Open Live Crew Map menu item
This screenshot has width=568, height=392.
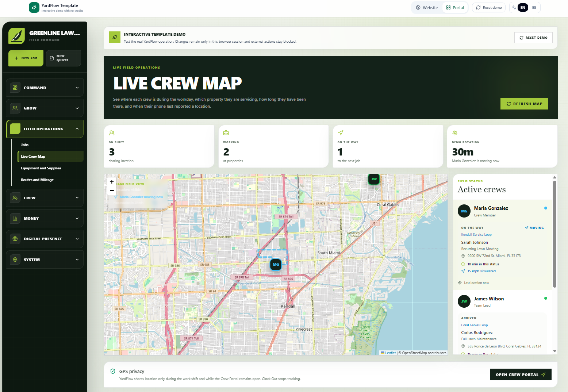point(50,156)
